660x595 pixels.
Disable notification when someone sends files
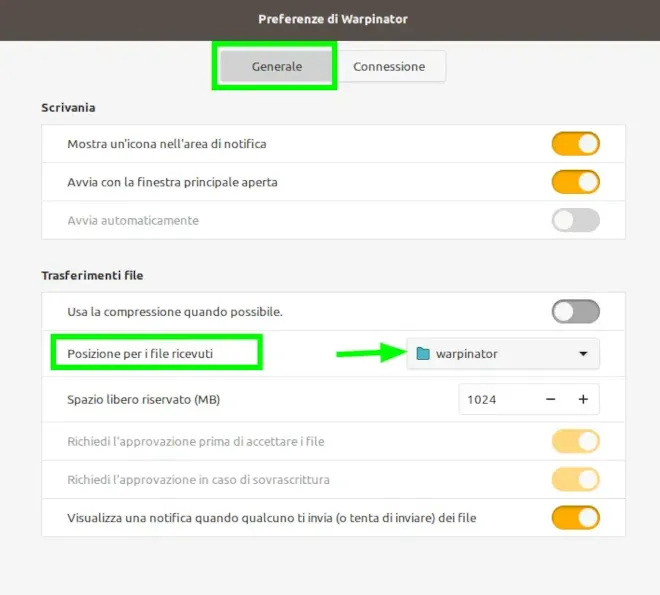(575, 517)
